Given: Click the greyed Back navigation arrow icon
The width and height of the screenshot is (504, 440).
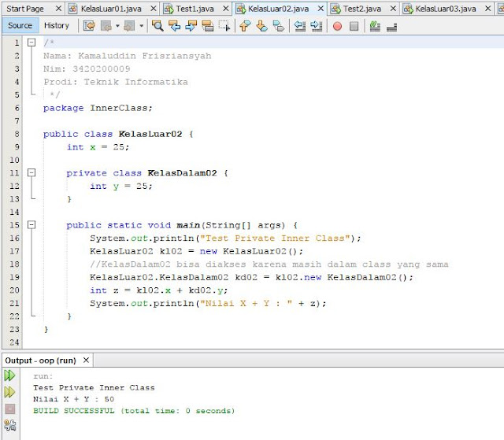Looking at the screenshot, I should click(x=106, y=26).
